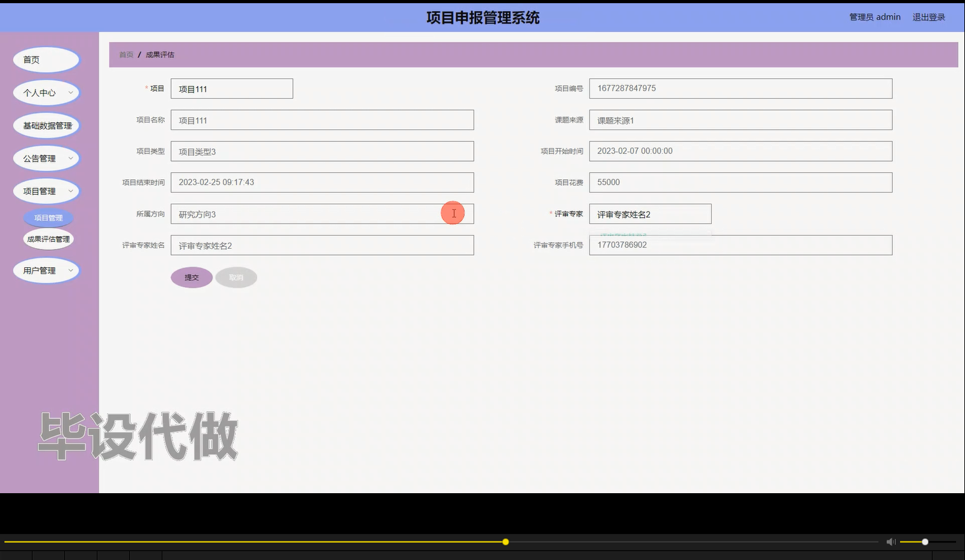Select the 项目管理 submenu entry

tap(48, 217)
